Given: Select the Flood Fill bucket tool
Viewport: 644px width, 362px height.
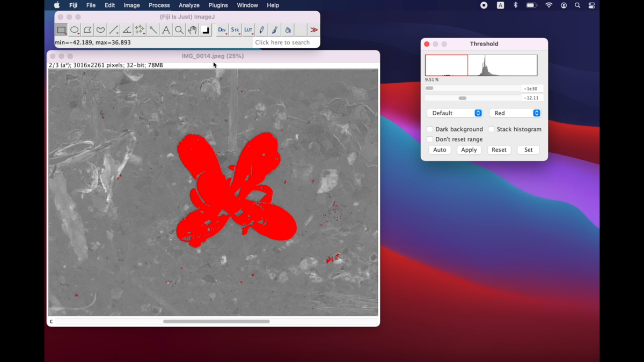Looking at the screenshot, I should pyautogui.click(x=288, y=30).
